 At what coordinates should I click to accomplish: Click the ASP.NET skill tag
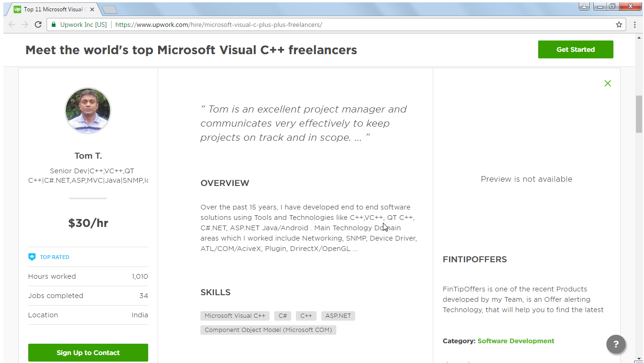pos(338,316)
